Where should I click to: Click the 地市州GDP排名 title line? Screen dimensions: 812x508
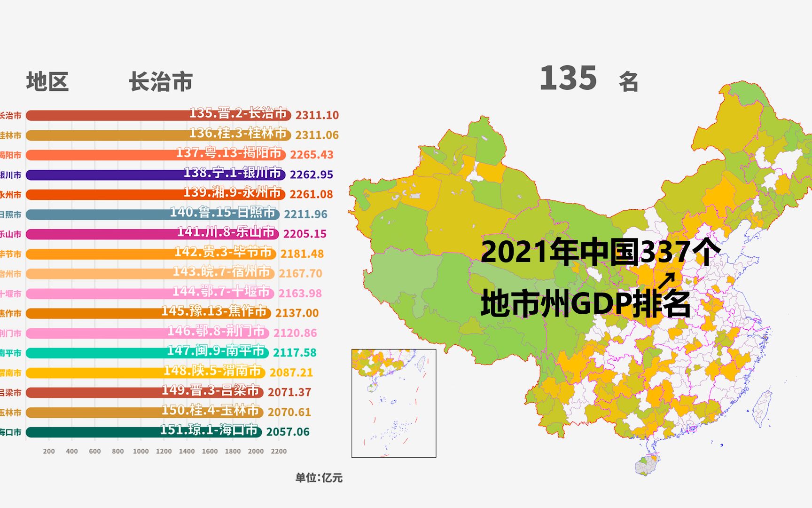click(586, 303)
